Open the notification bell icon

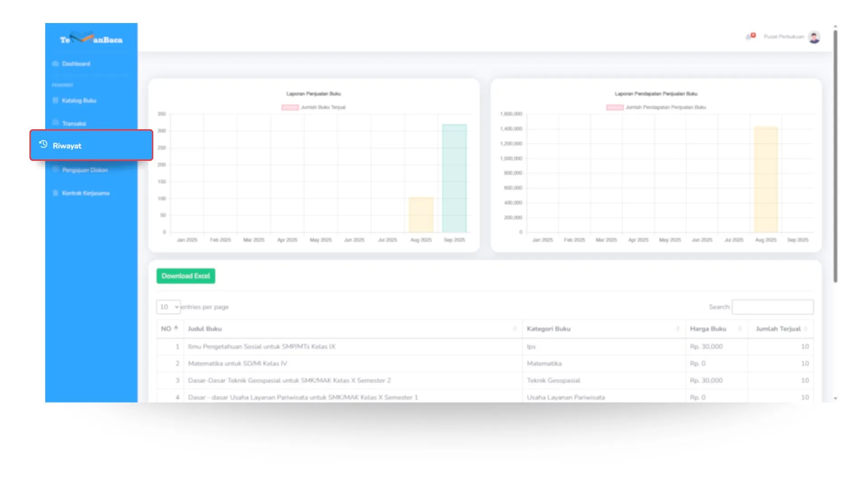(749, 37)
